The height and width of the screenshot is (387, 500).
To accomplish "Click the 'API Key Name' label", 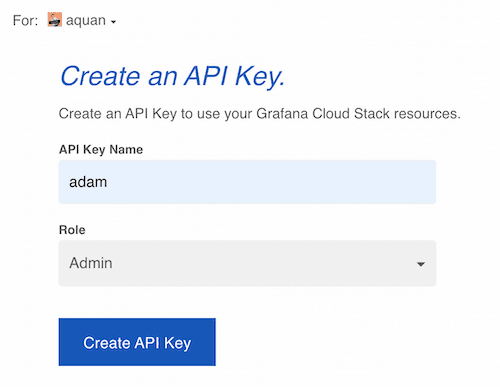I will (x=101, y=149).
